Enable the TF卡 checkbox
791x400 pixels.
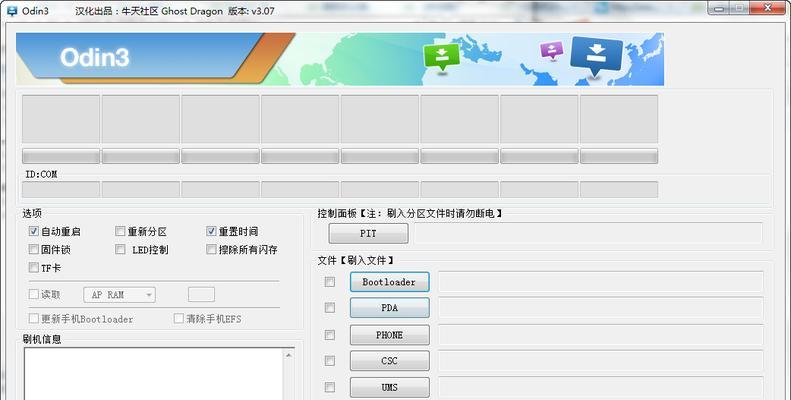34,267
